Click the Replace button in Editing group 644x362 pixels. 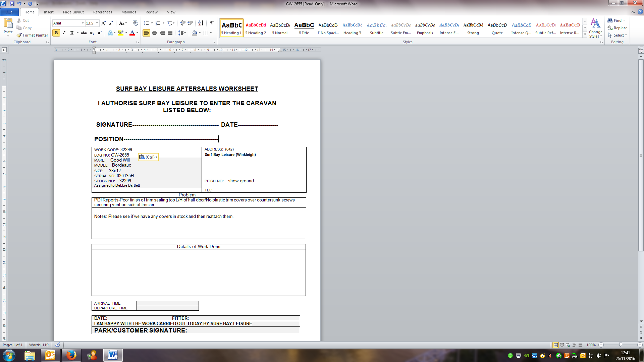click(x=617, y=28)
